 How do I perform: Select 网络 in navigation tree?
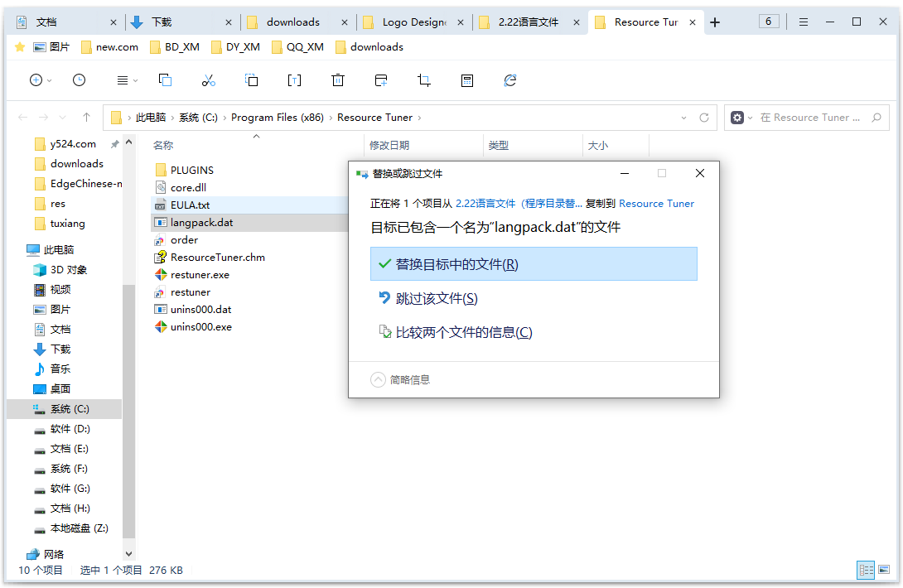46,555
